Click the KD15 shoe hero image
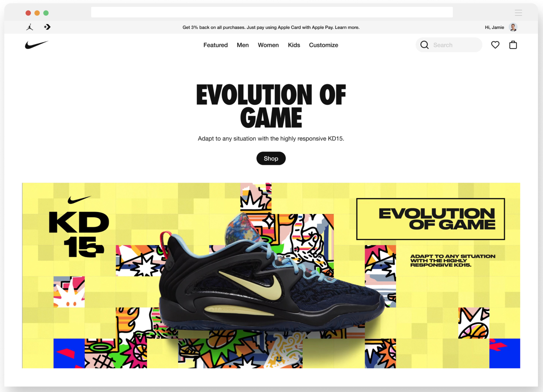The height and width of the screenshot is (392, 543). [x=271, y=275]
